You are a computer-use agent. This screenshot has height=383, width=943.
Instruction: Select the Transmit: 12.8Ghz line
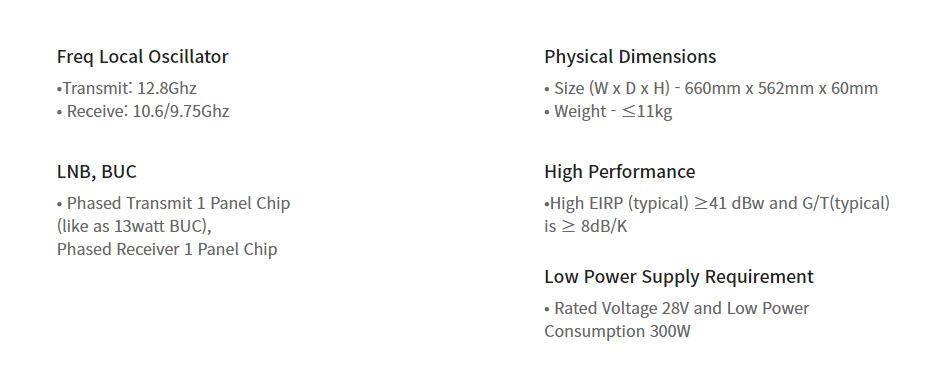click(x=127, y=88)
